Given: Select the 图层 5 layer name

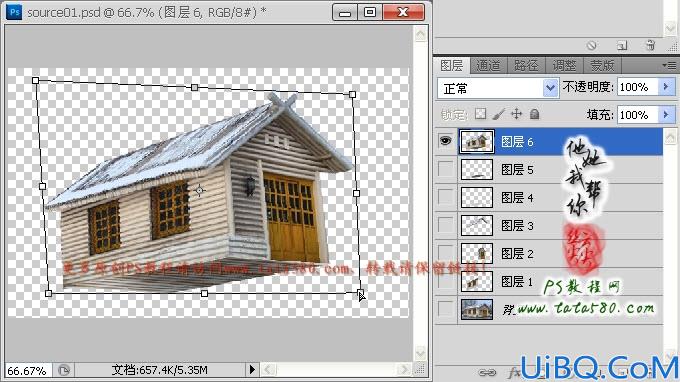Looking at the screenshot, I should click(x=517, y=170).
